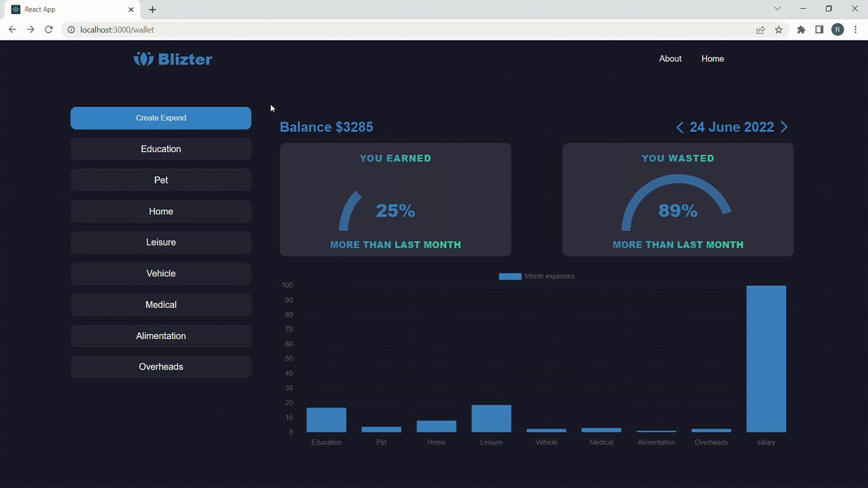
Task: Click the site information icon before the URL
Action: pos(71,29)
